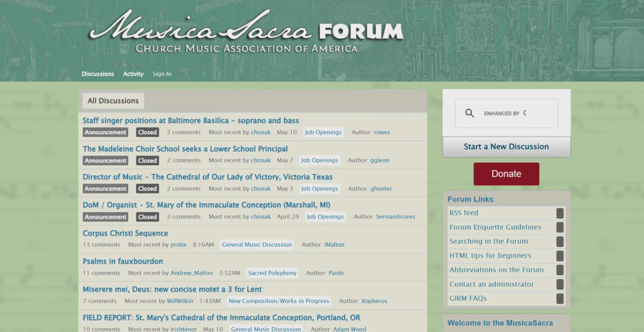Click General Music Discussion tag for Corpus Christi
The height and width of the screenshot is (332, 644).
[256, 245]
